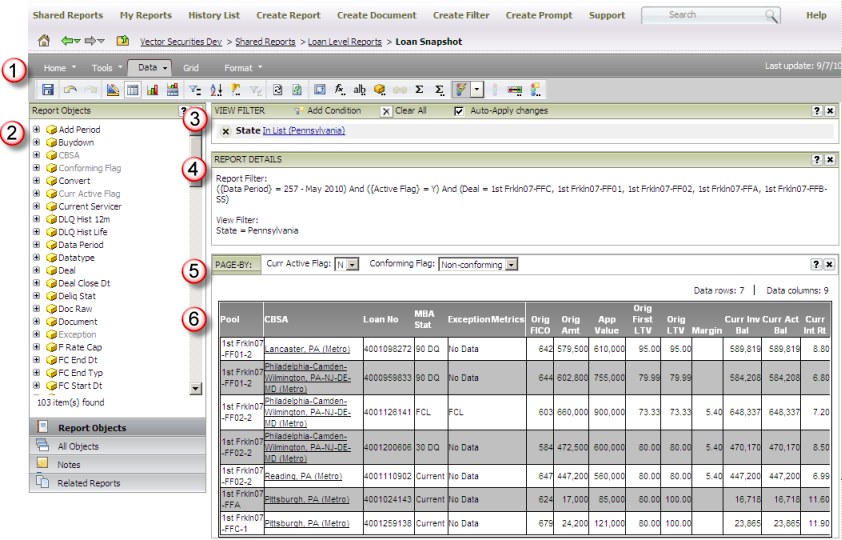Image resolution: width=842 pixels, height=540 pixels.
Task: Click the Insert Function (fx) icon
Action: click(341, 90)
